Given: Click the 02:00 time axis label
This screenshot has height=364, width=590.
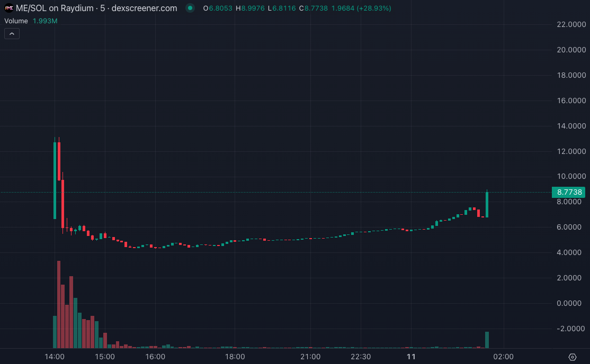Looking at the screenshot, I should pos(504,357).
